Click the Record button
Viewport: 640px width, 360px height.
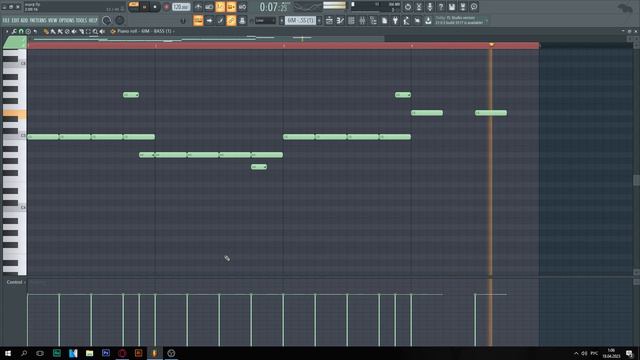pos(167,7)
